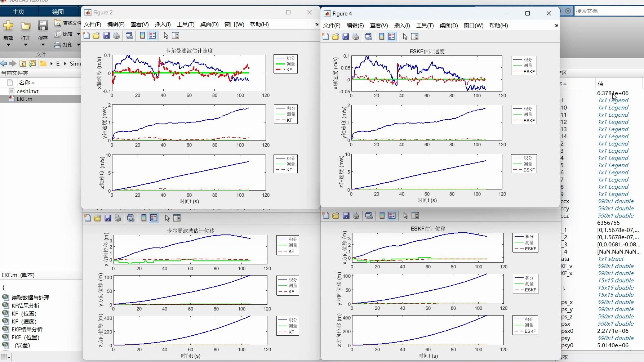The height and width of the screenshot is (362, 644).
Task: Click Browse for Folder icon
Action: (x=32, y=63)
